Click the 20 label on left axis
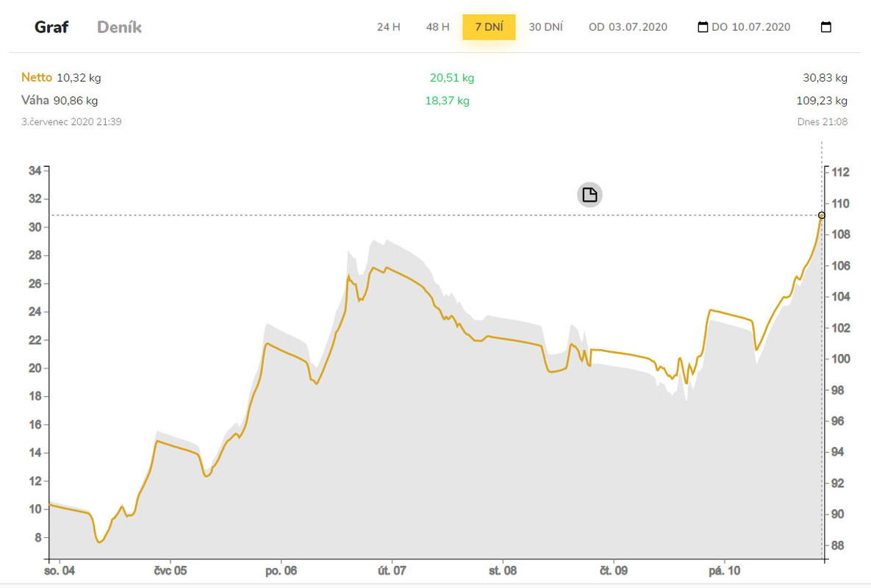 pyautogui.click(x=35, y=368)
